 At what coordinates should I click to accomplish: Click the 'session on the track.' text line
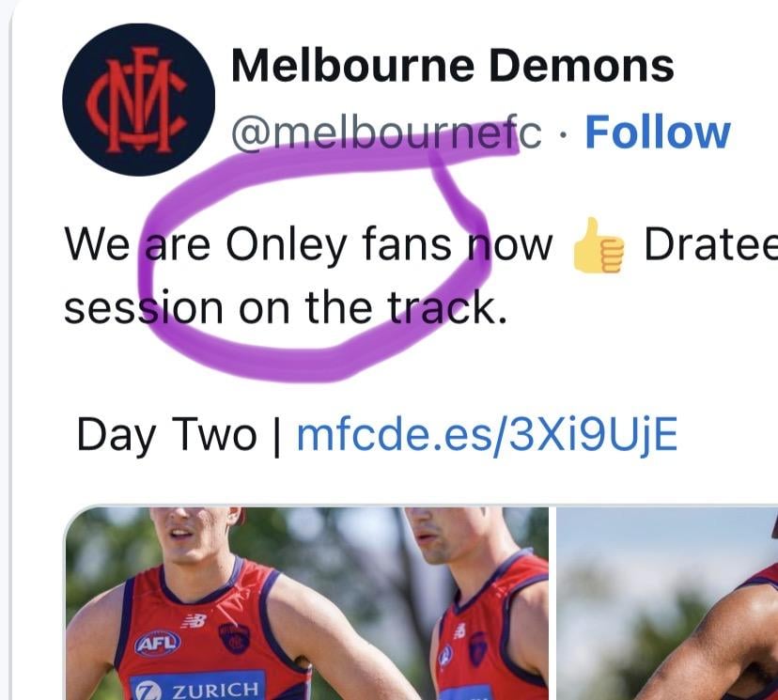[x=286, y=307]
